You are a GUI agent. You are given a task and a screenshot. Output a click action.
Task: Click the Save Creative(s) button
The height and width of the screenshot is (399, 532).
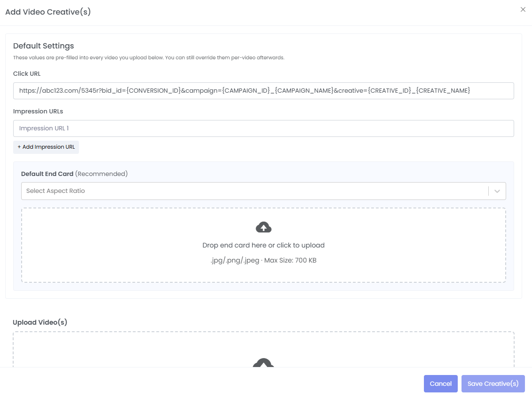[x=493, y=383]
